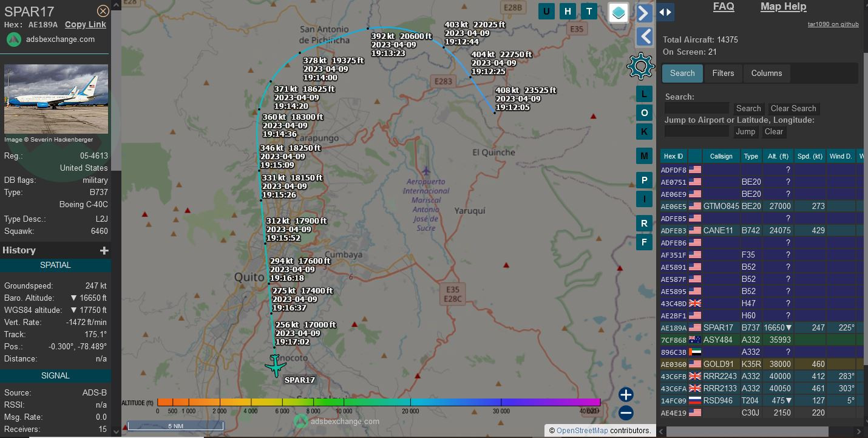
Task: Click the Search text input field
Action: point(697,108)
